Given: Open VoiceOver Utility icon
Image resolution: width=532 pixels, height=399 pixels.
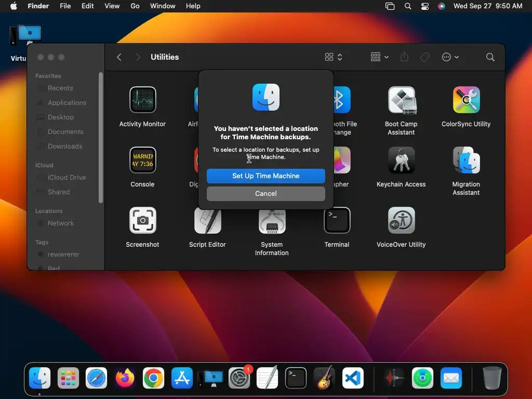Looking at the screenshot, I should pos(402,220).
